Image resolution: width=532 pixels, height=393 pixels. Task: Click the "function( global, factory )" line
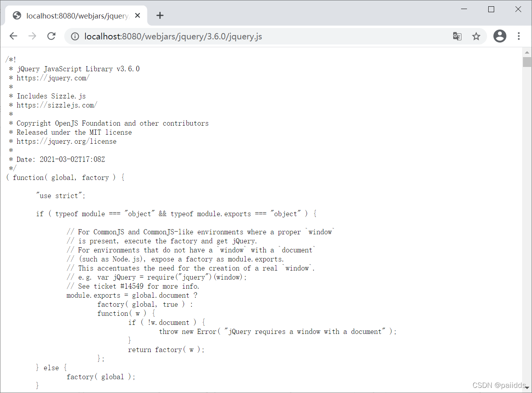point(65,178)
